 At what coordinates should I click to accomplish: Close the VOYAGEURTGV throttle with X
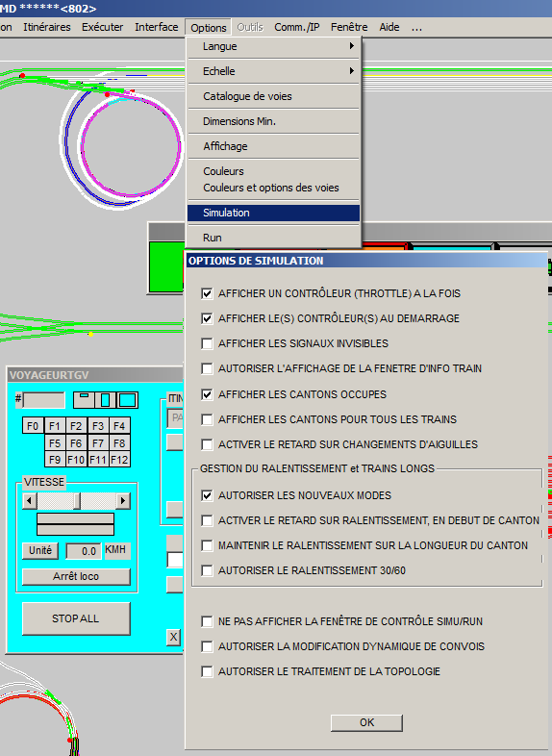point(173,637)
